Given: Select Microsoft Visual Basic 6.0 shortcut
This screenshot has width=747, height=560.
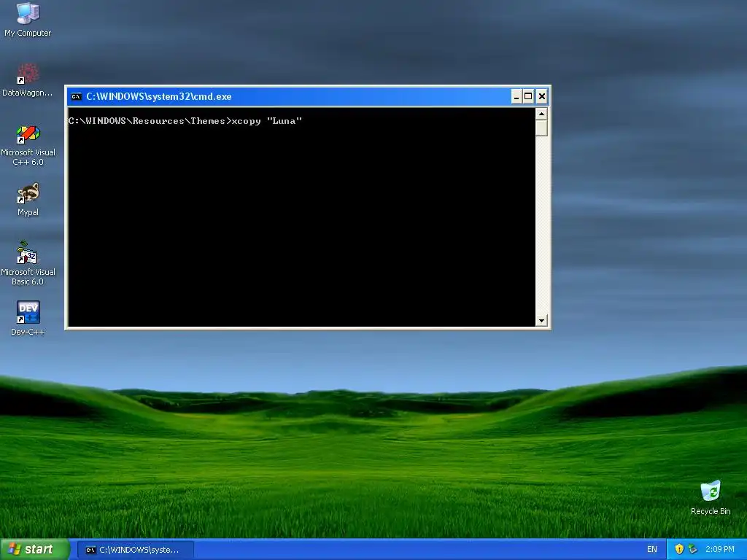Looking at the screenshot, I should (28, 264).
